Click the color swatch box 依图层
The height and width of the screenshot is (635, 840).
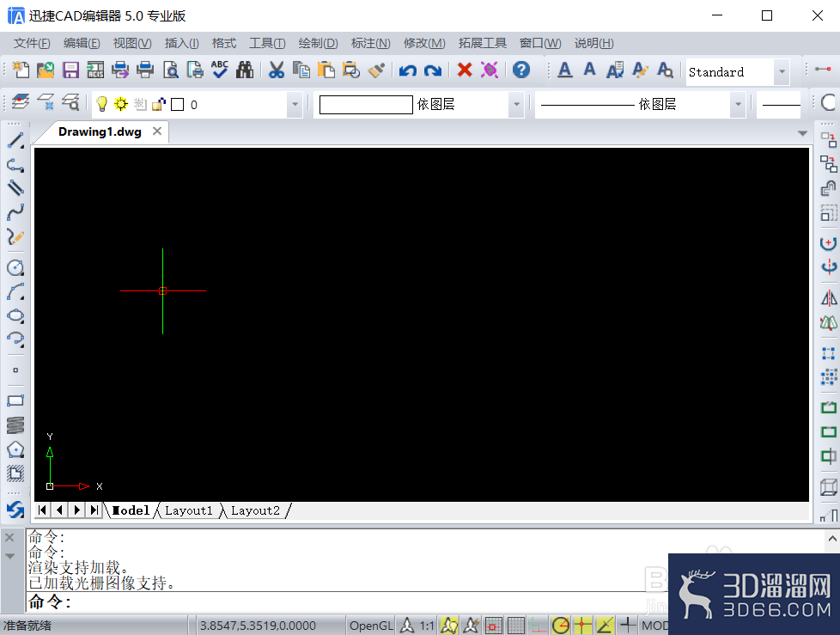(366, 105)
